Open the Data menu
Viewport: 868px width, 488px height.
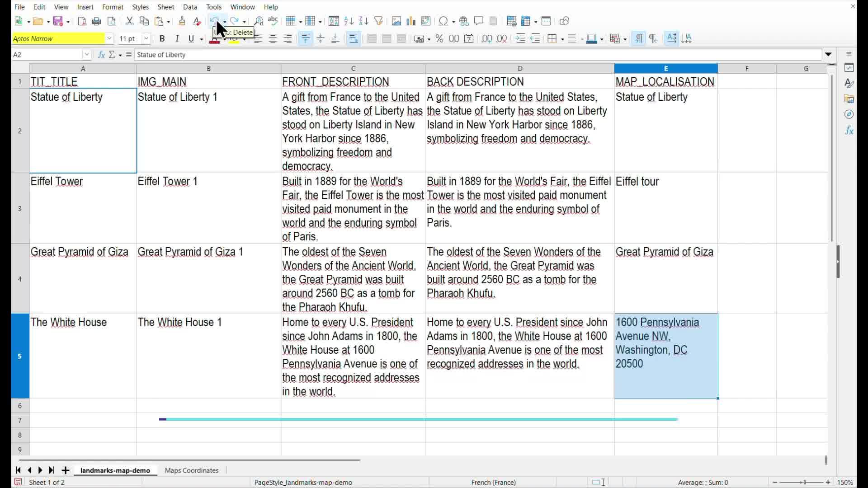click(190, 7)
